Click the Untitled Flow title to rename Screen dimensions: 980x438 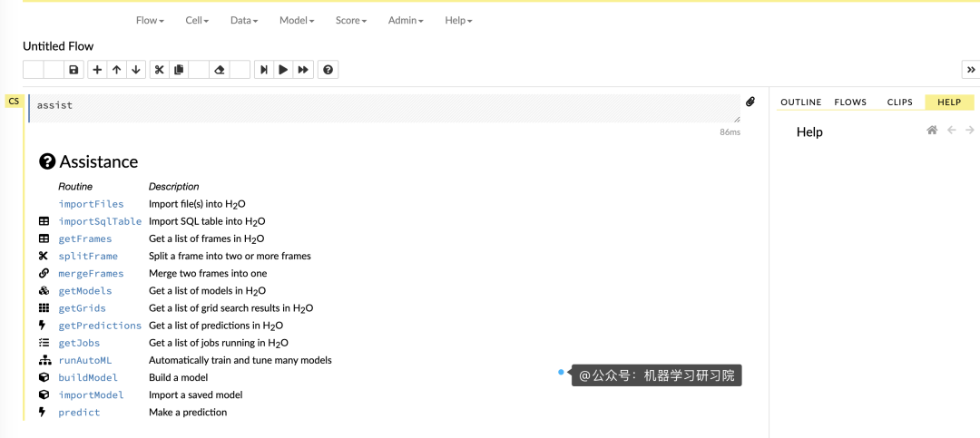58,46
